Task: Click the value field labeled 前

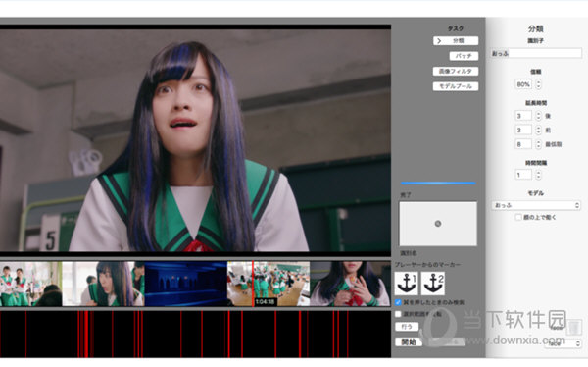Action: (523, 130)
